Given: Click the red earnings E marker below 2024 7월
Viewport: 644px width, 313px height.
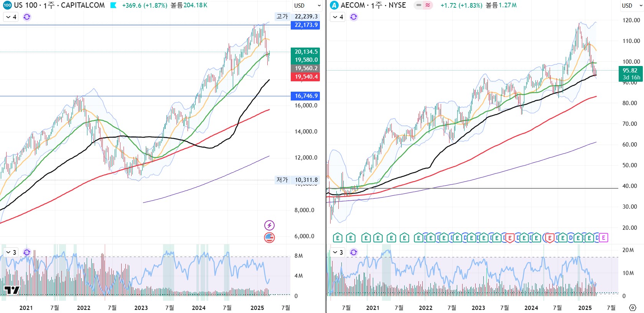Looking at the screenshot, I should pos(550,238).
